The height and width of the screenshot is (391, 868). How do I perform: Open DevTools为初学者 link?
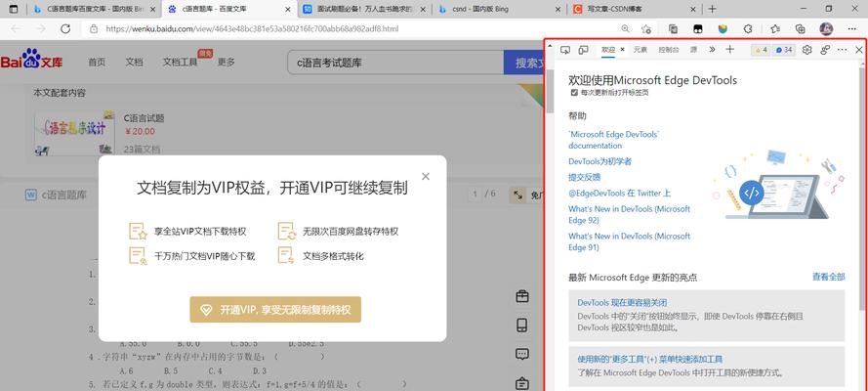pos(600,161)
